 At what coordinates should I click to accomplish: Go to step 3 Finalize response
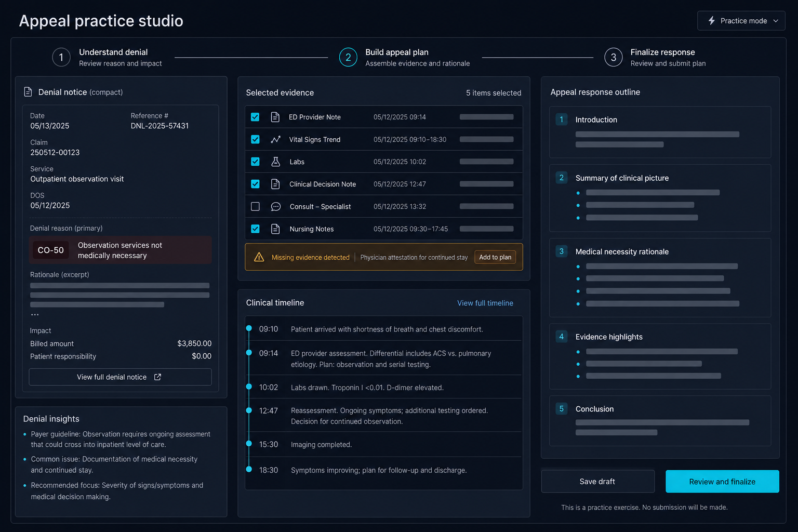tap(655, 57)
